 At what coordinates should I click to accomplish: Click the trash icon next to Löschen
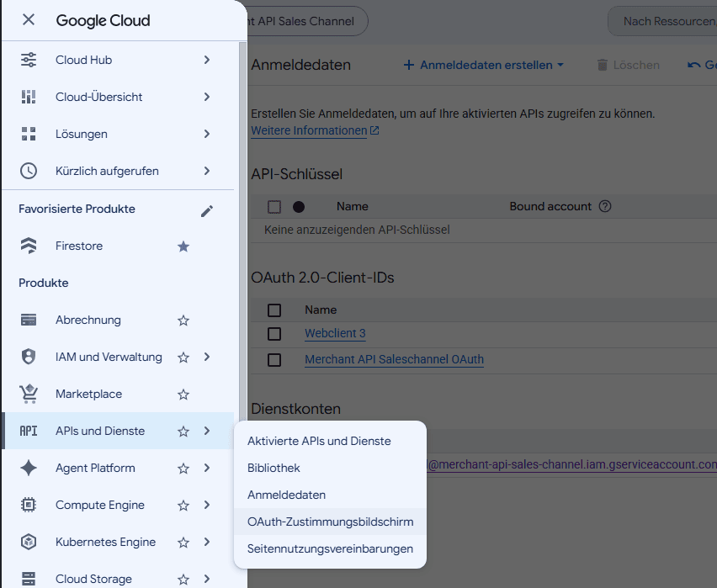(603, 65)
